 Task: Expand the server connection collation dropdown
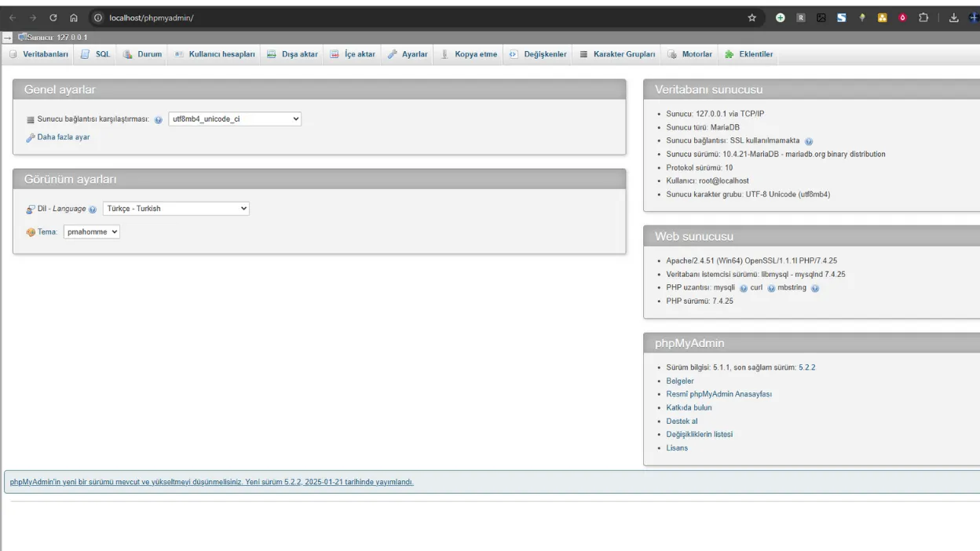(x=235, y=119)
